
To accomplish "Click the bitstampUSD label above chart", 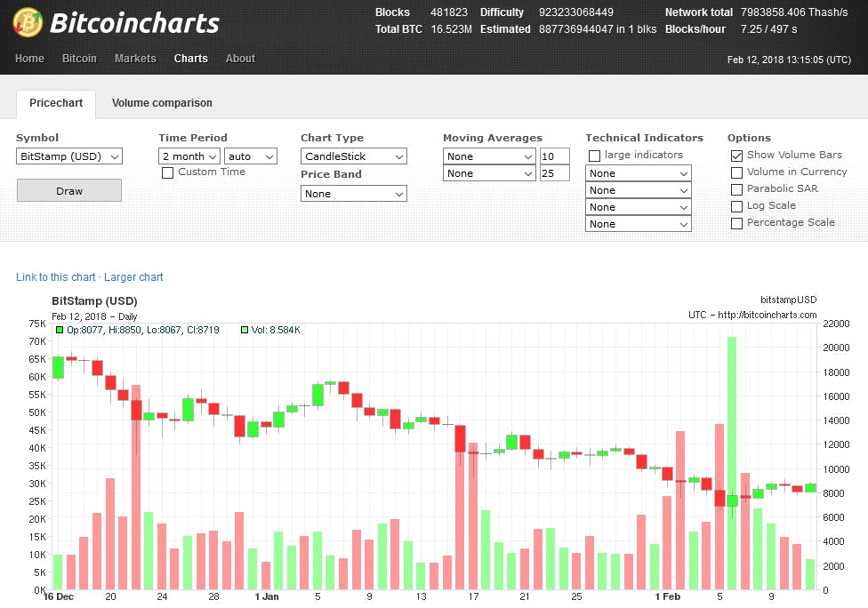I will [x=788, y=300].
